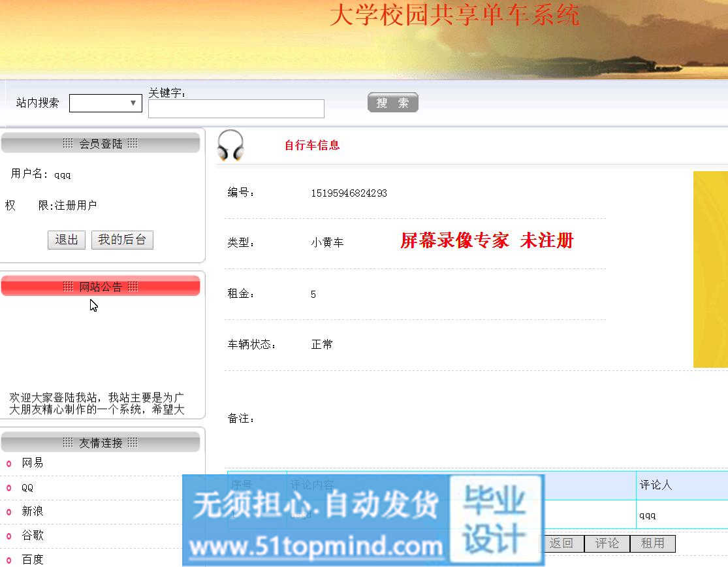Click the 备注 field label
This screenshot has width=728, height=567.
tap(241, 419)
